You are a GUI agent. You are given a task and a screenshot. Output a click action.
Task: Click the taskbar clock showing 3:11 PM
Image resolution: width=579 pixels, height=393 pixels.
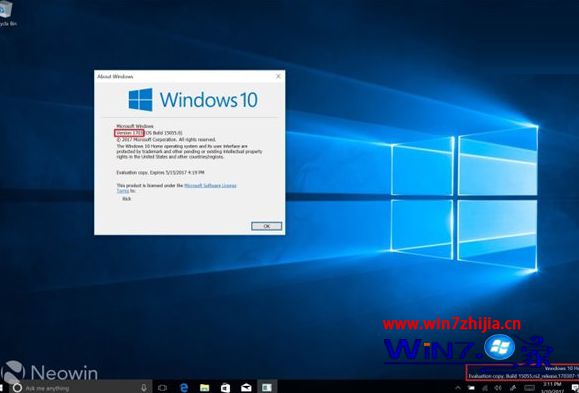point(552,388)
